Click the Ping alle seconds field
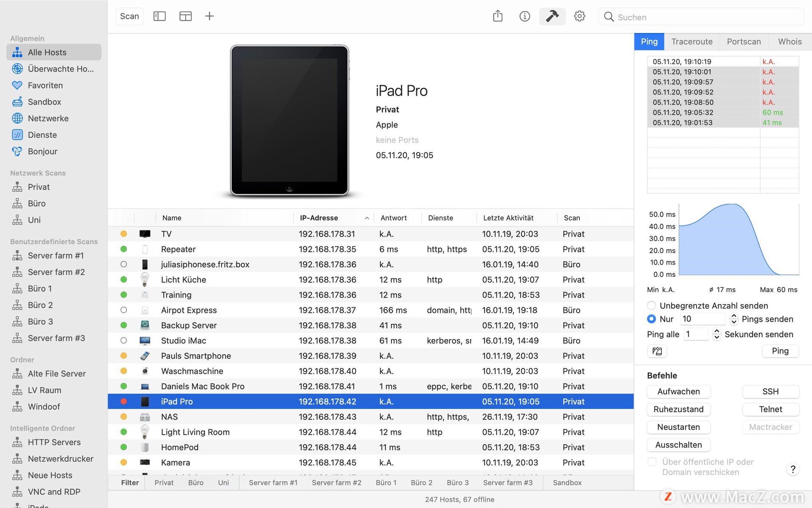 click(697, 334)
